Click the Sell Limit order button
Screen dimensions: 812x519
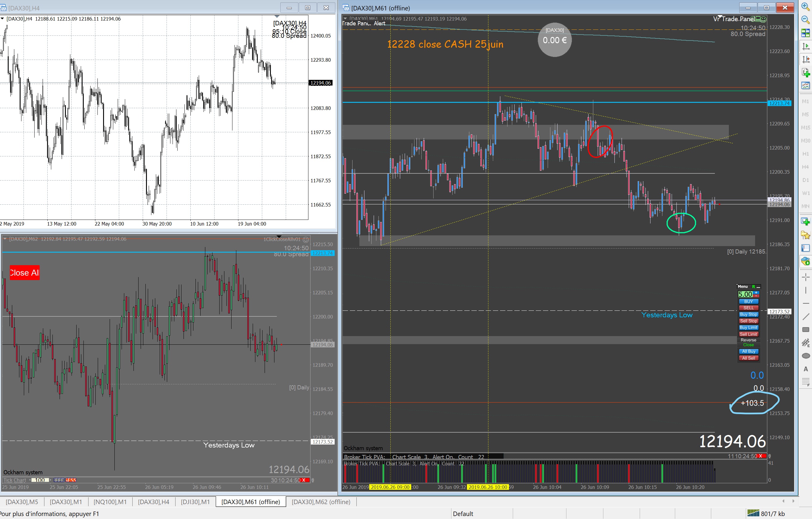click(x=748, y=334)
